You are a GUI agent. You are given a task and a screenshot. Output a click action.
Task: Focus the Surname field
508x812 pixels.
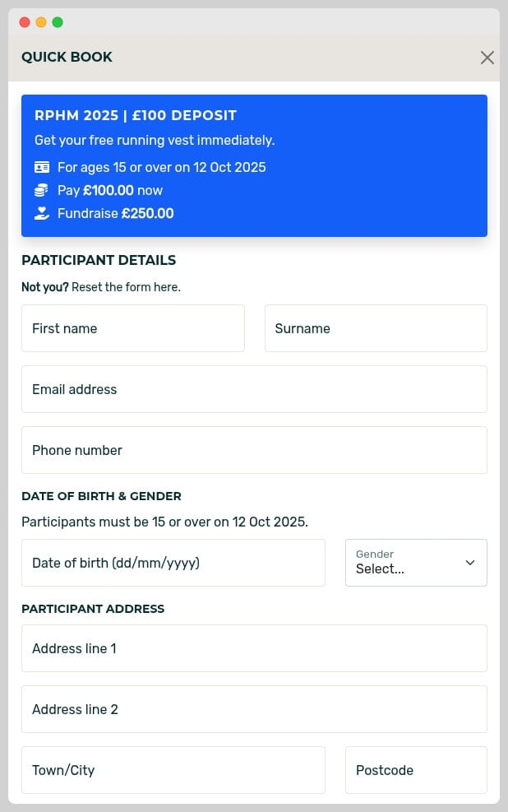376,328
